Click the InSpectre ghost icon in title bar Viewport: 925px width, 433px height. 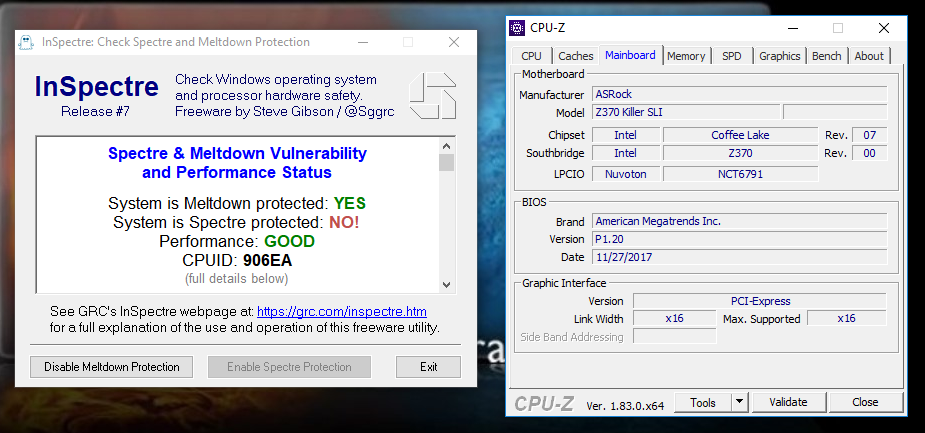coord(25,42)
